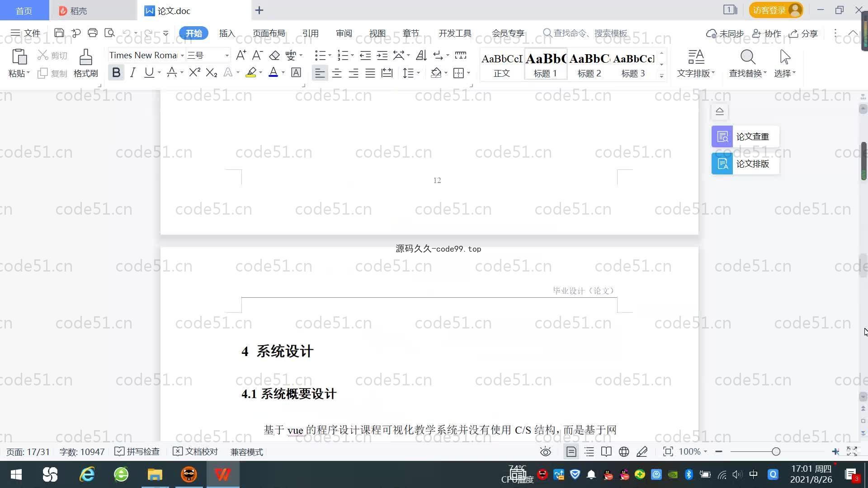The width and height of the screenshot is (868, 488).
Task: Toggle eye protection mode icon
Action: [546, 451]
